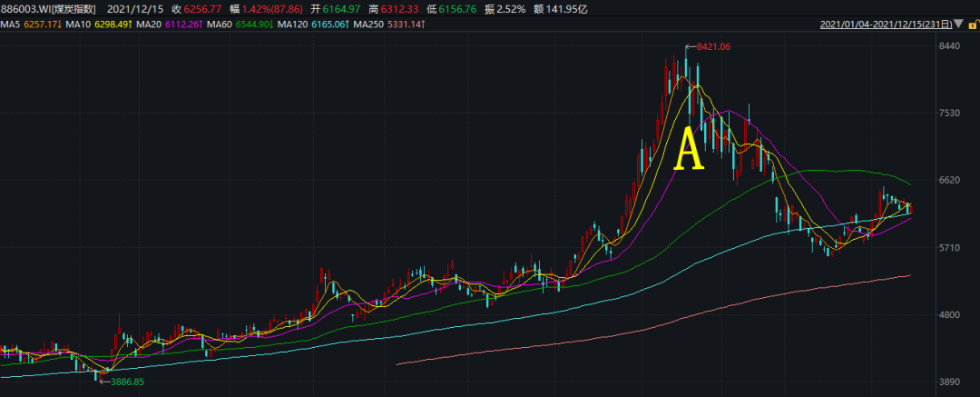Select the MA5 indicator value 6257.17

43,25
